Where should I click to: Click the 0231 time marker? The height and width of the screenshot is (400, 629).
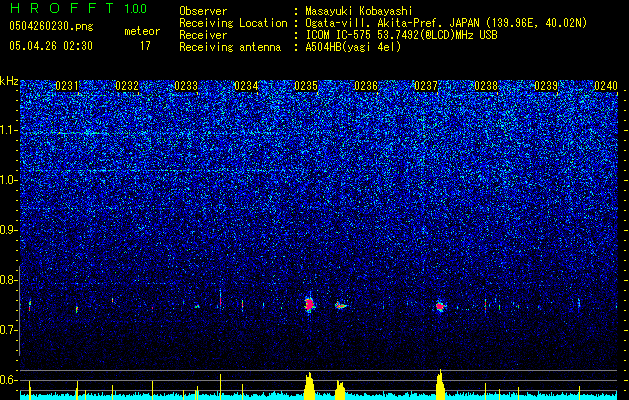click(x=67, y=86)
